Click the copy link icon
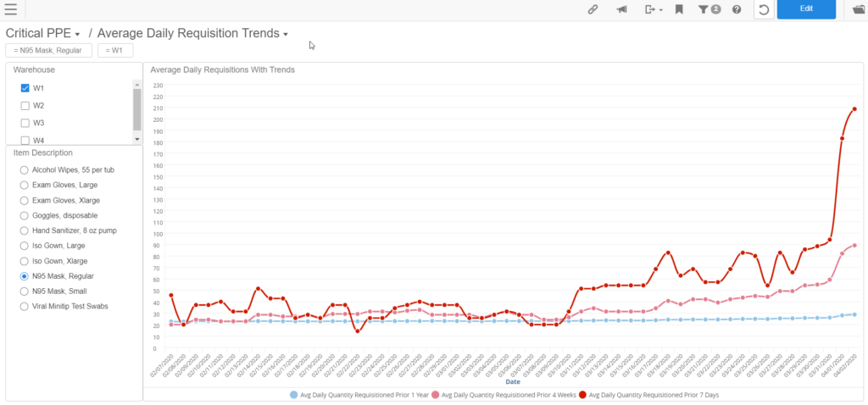The height and width of the screenshot is (405, 868). coord(594,9)
